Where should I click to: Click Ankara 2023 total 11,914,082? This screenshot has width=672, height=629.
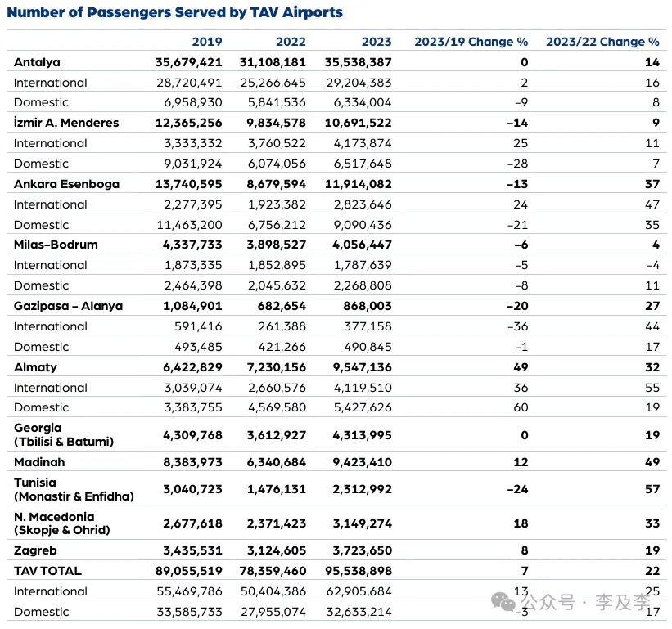358,185
